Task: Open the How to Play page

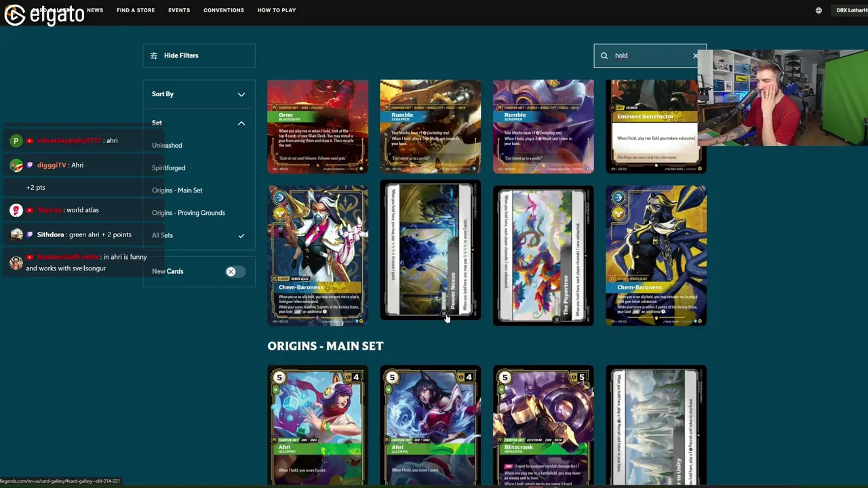Action: [x=277, y=10]
